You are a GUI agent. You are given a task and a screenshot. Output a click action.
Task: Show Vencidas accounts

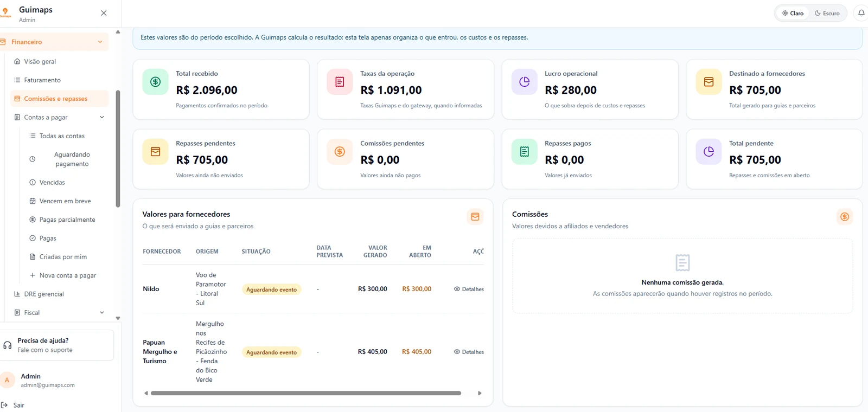pyautogui.click(x=67, y=183)
